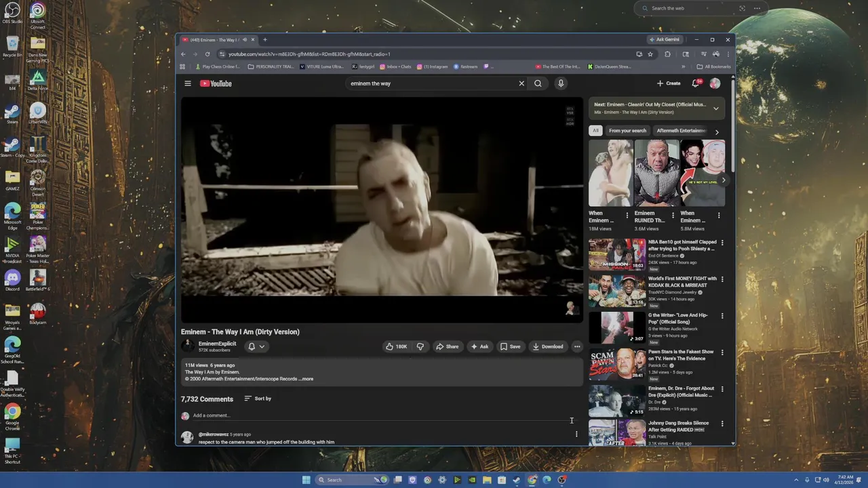868x488 pixels.
Task: Open options for Johnny Dang Breaks Silence video
Action: (x=722, y=424)
